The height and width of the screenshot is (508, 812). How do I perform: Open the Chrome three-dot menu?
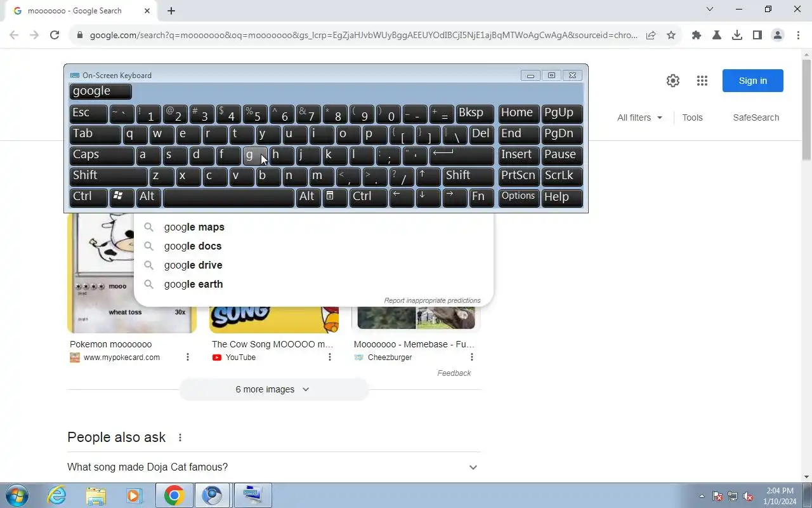click(x=798, y=36)
